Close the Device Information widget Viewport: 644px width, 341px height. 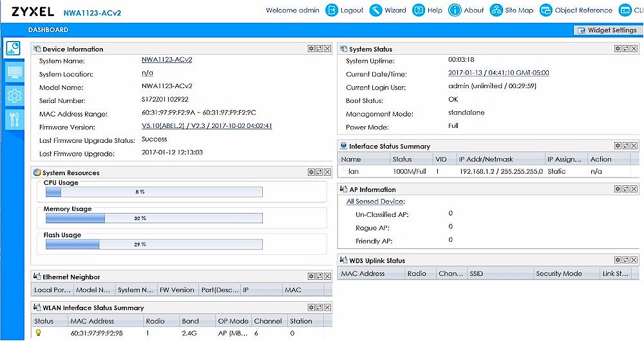(x=327, y=48)
